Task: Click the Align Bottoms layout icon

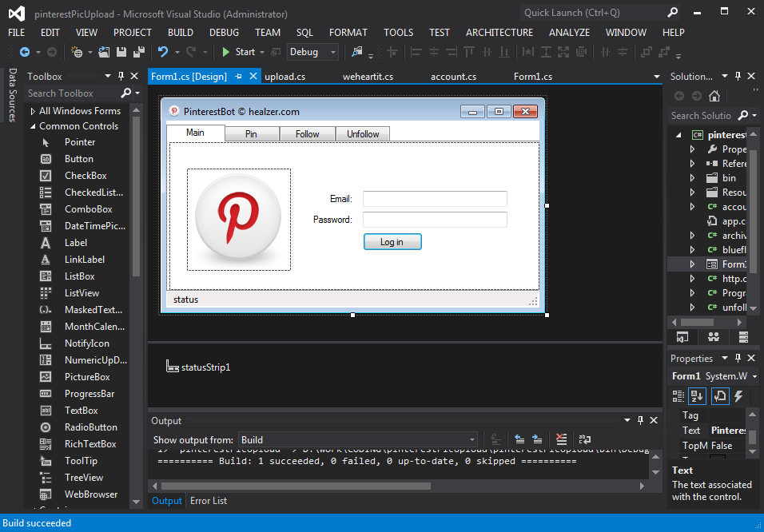Action: (x=504, y=52)
